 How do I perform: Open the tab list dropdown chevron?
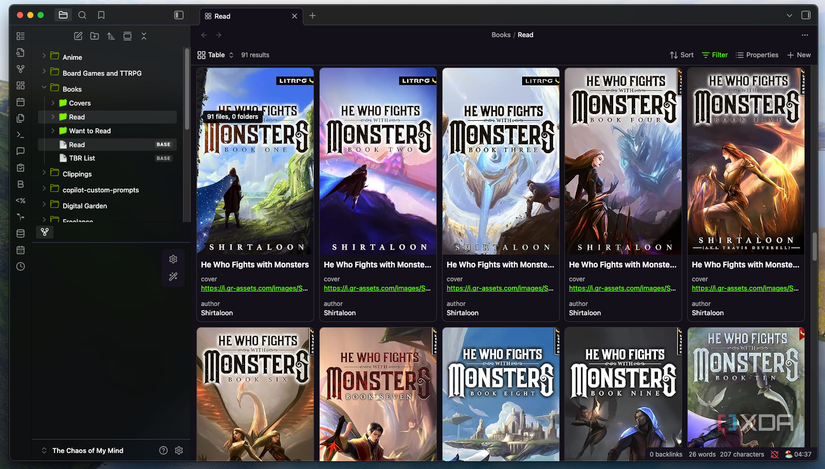(x=789, y=15)
